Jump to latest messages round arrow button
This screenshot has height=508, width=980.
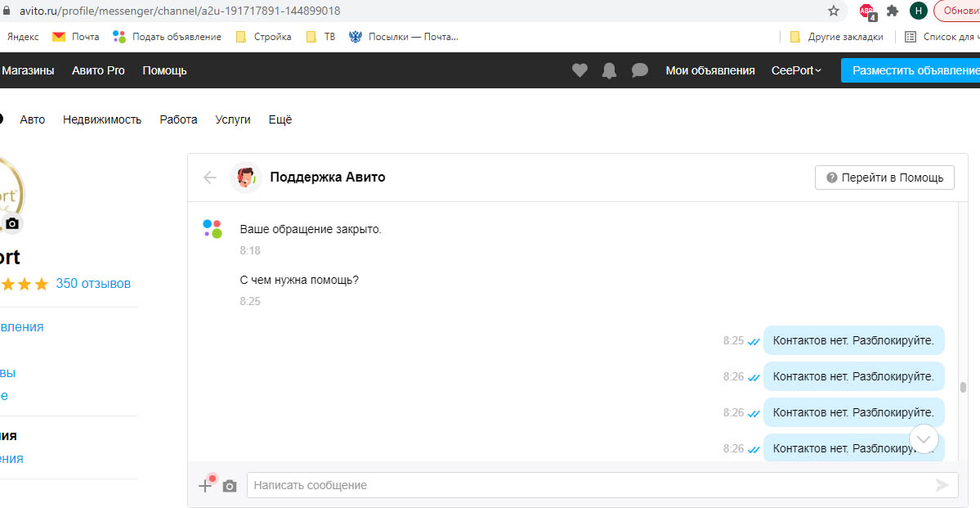pyautogui.click(x=924, y=438)
